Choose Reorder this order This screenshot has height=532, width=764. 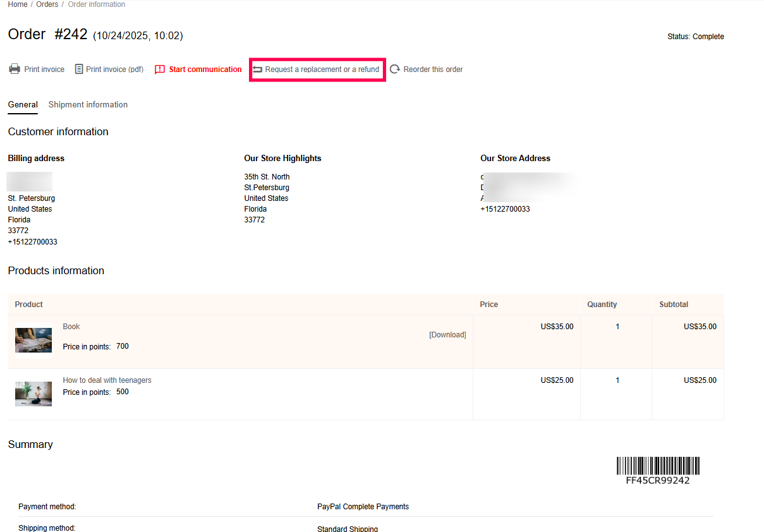[x=433, y=70]
